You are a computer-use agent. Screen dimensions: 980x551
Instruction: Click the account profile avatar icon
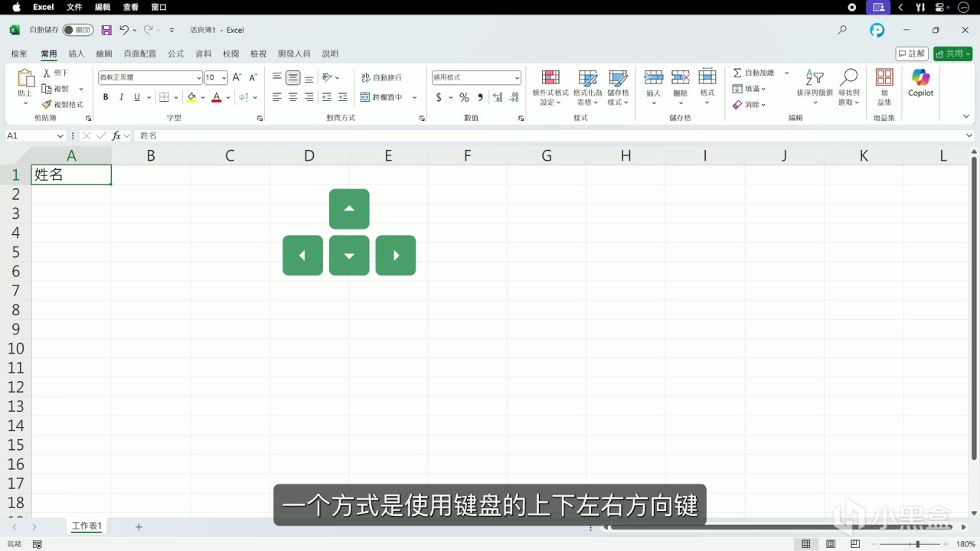click(877, 30)
